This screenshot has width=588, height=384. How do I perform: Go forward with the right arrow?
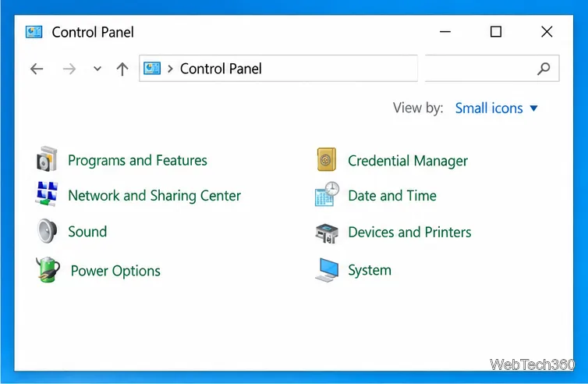click(69, 69)
